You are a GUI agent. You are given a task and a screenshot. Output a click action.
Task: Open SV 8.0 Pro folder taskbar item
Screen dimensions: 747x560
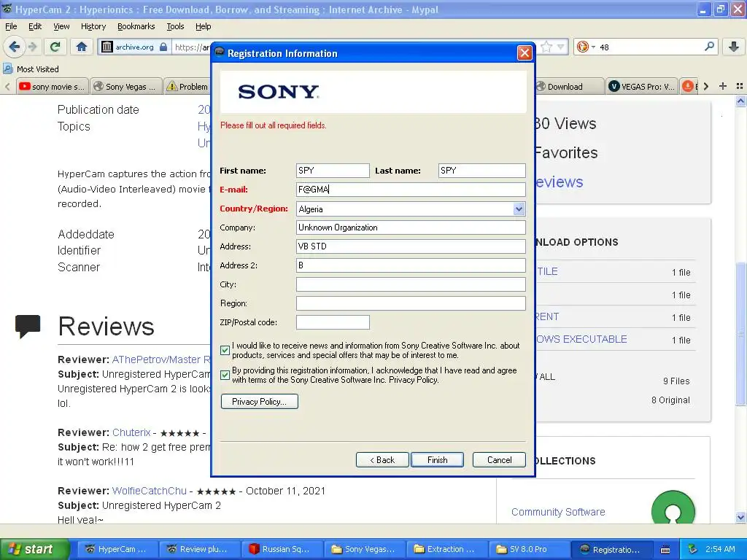528,549
